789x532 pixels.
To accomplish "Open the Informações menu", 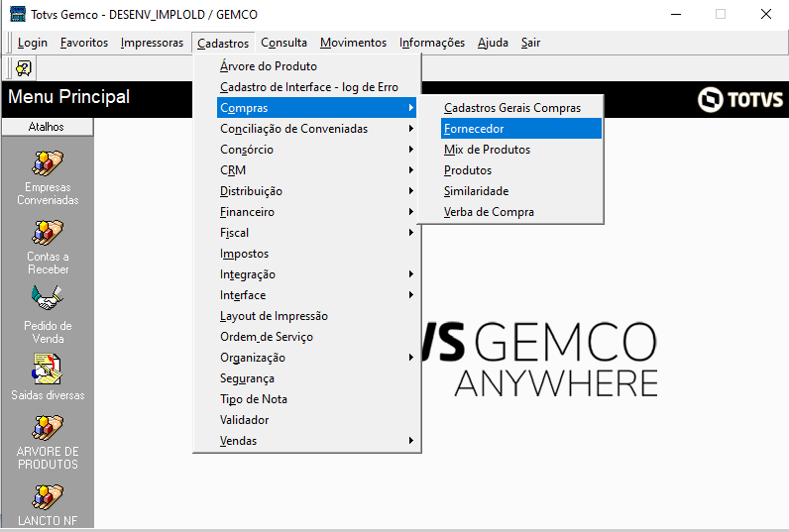I will [432, 43].
